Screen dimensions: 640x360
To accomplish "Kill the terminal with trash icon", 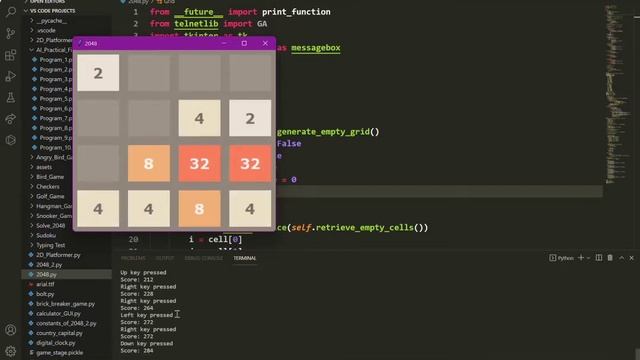I will pyautogui.click(x=610, y=258).
